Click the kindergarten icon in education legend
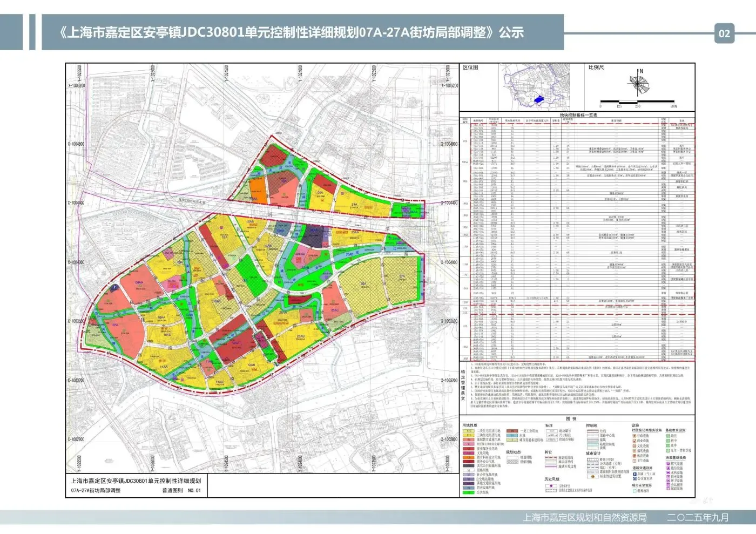Viewport: 756px width, 534px height. (668, 436)
